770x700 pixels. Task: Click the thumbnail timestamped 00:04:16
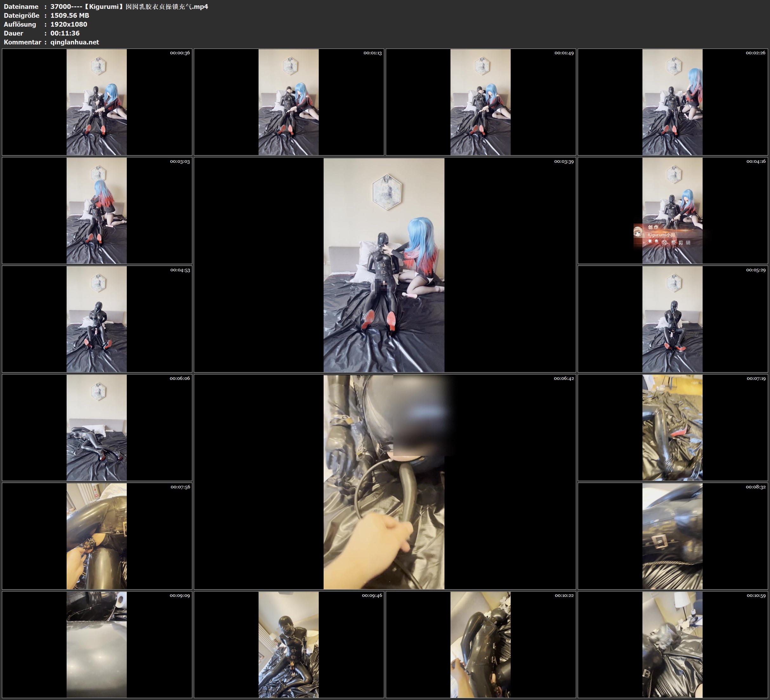tap(672, 210)
